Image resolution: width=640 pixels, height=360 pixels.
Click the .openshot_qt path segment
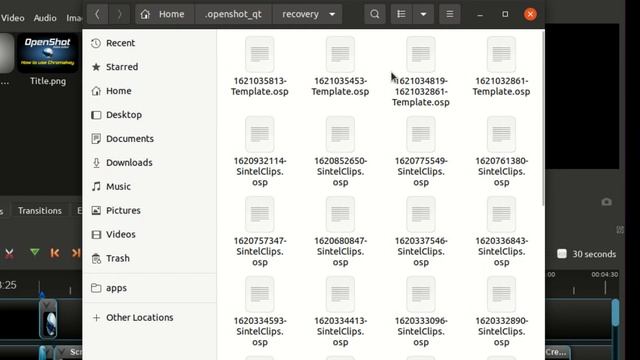233,14
